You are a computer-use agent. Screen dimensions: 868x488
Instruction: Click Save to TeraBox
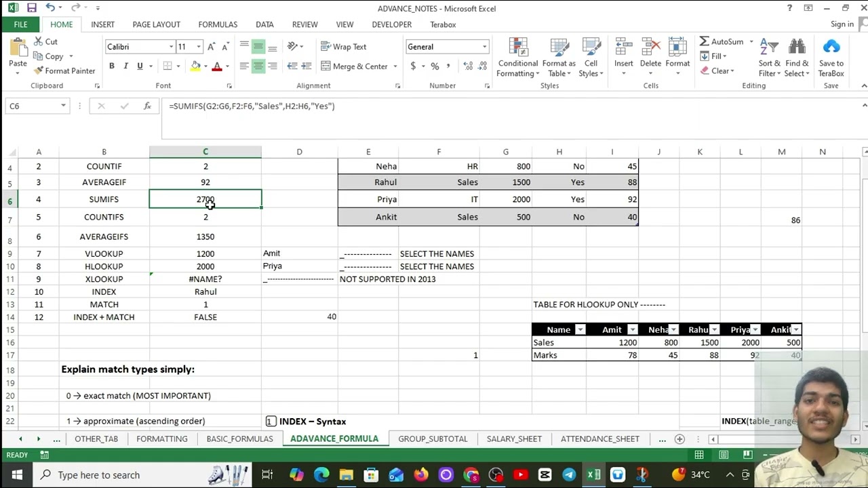click(831, 58)
